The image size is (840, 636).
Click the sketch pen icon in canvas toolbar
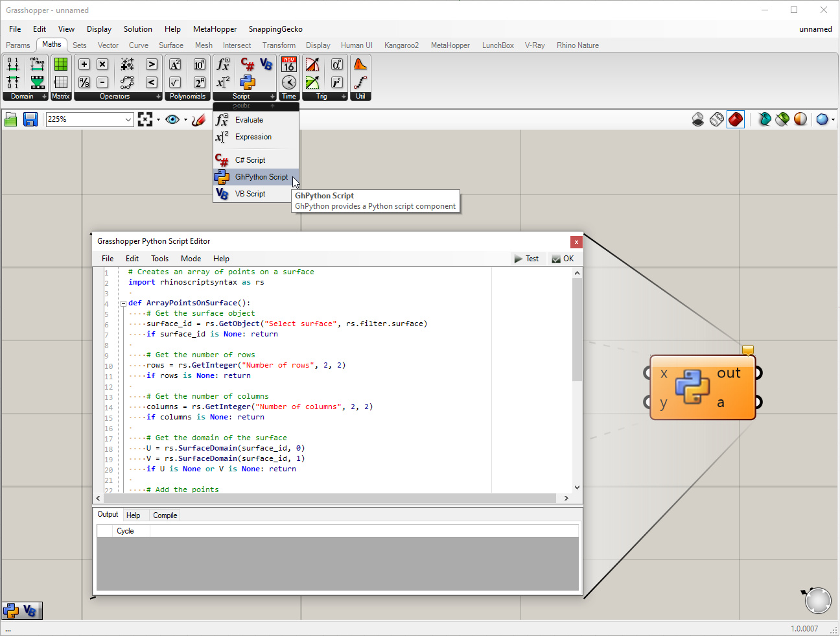tap(199, 119)
